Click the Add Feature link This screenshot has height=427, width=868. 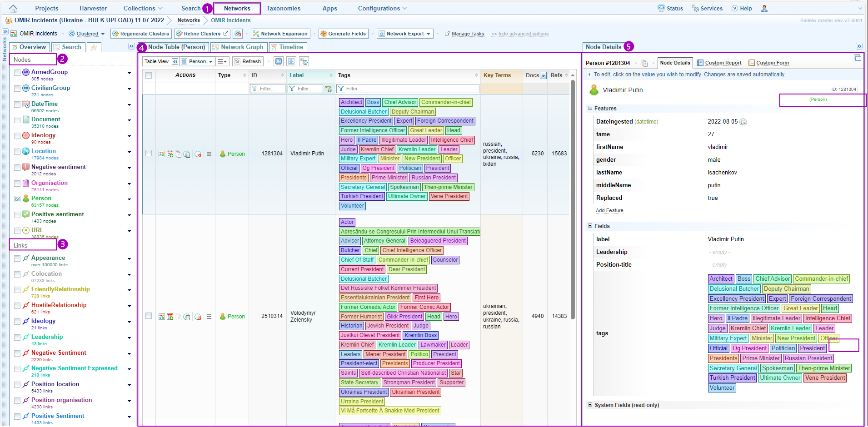click(x=609, y=210)
